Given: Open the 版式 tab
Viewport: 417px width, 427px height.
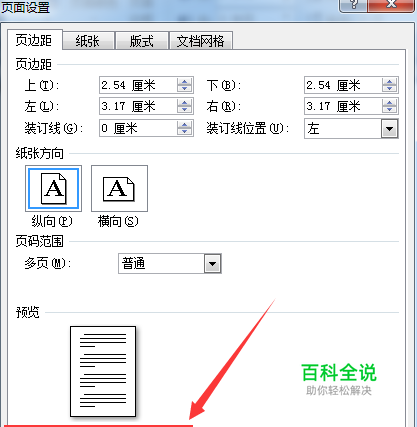Looking at the screenshot, I should [x=142, y=41].
